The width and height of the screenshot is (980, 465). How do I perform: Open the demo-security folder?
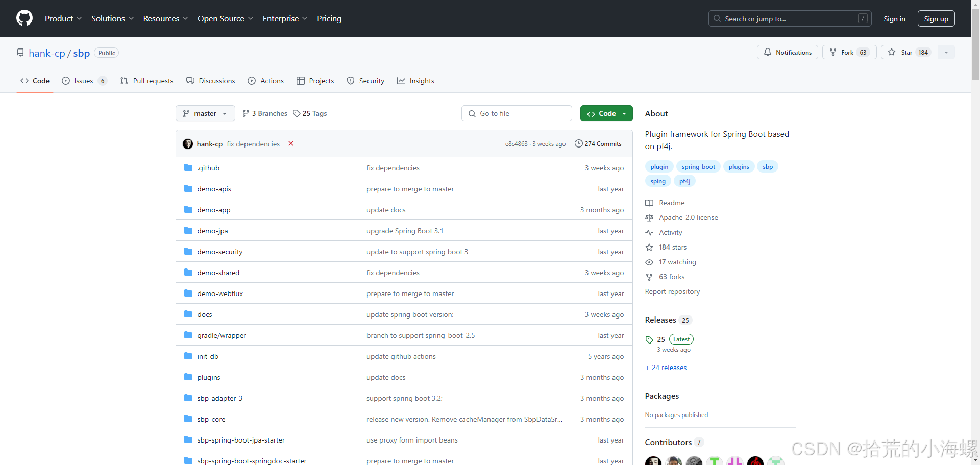point(220,252)
